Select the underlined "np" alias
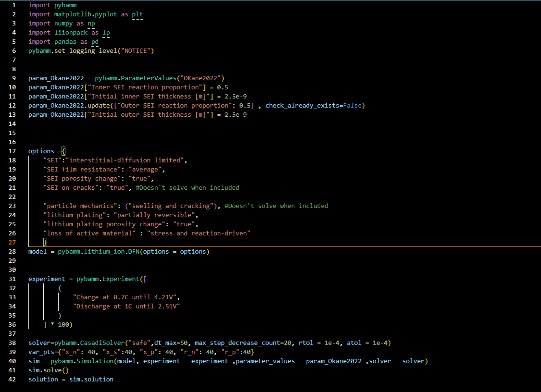 [x=91, y=24]
